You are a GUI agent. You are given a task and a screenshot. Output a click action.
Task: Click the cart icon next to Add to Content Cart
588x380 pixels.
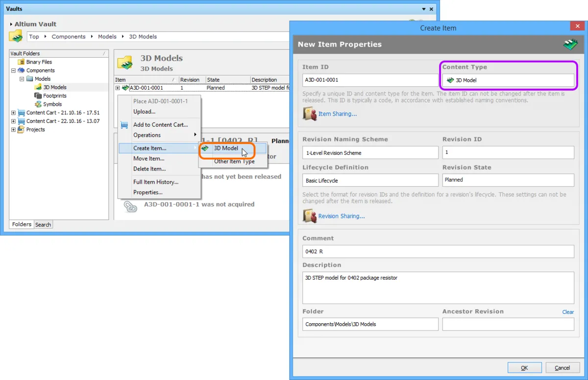click(124, 125)
